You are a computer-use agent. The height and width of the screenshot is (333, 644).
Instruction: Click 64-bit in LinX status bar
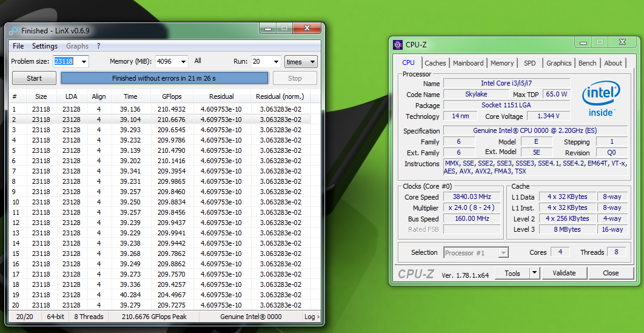point(55,317)
